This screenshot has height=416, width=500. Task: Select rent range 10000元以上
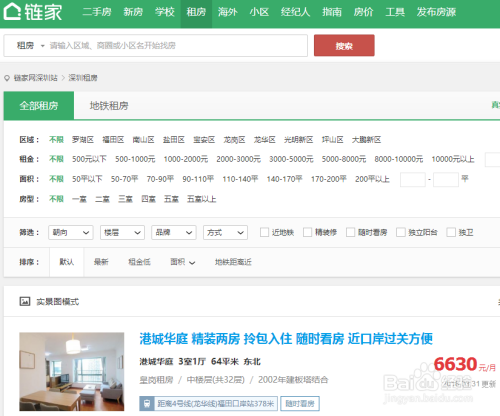pos(453,159)
